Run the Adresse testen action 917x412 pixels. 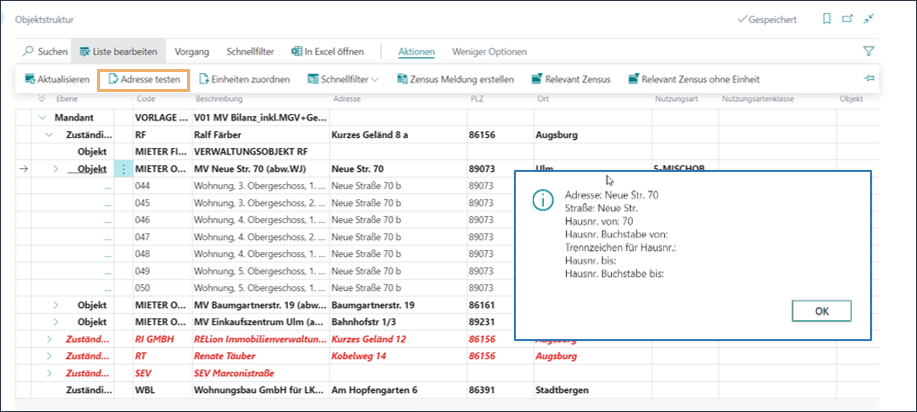[x=143, y=79]
